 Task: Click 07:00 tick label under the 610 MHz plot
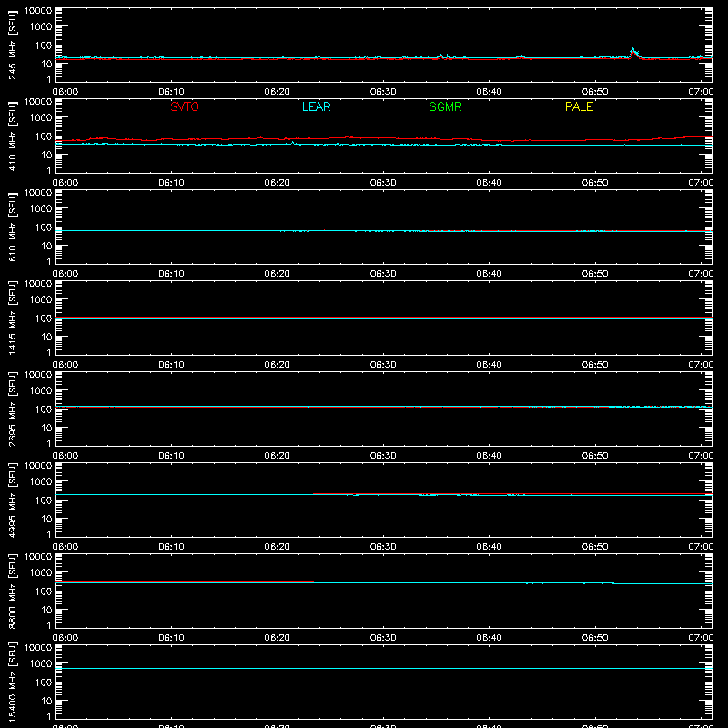[701, 274]
